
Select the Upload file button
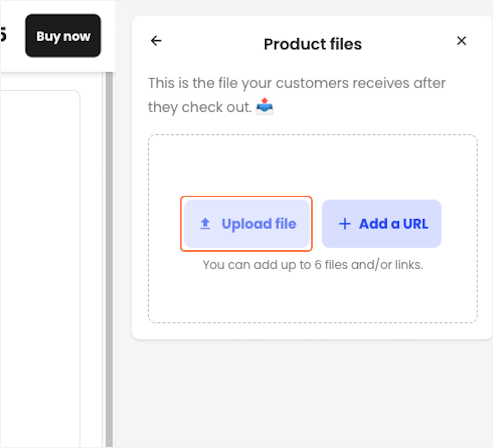coord(246,224)
